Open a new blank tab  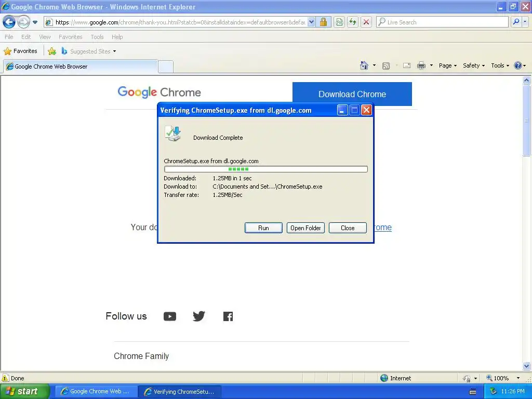(x=166, y=67)
